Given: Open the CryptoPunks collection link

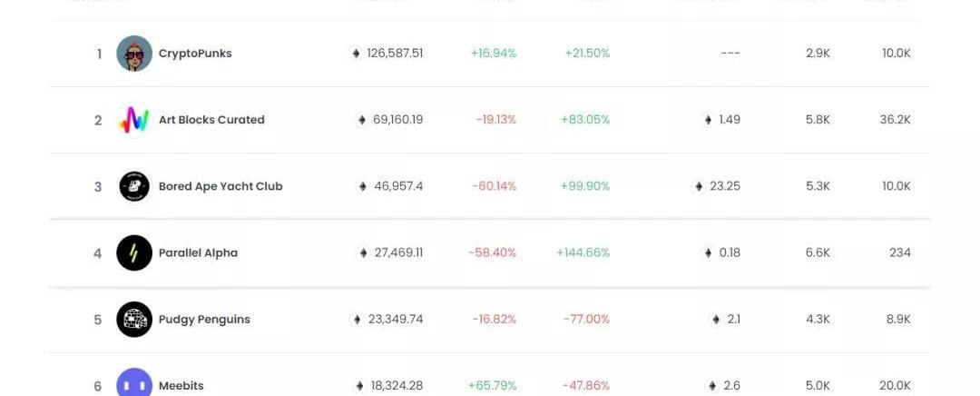Looking at the screenshot, I should (195, 54).
